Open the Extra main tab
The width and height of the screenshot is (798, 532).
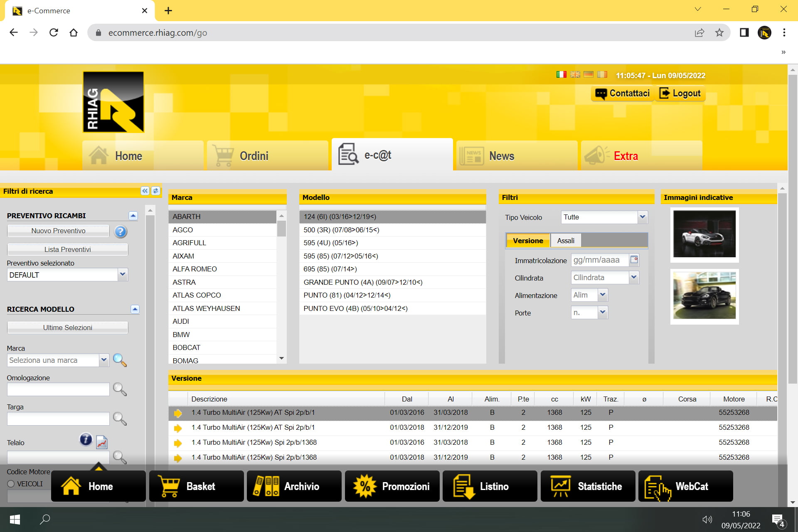point(642,155)
